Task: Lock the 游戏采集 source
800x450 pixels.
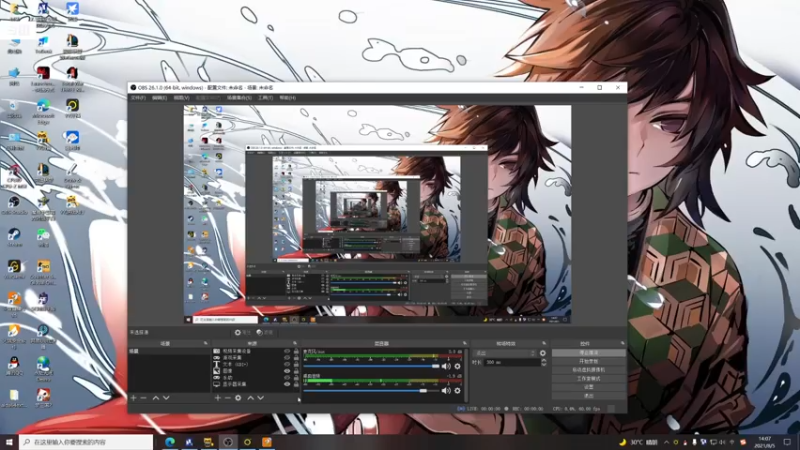Action: point(296,358)
